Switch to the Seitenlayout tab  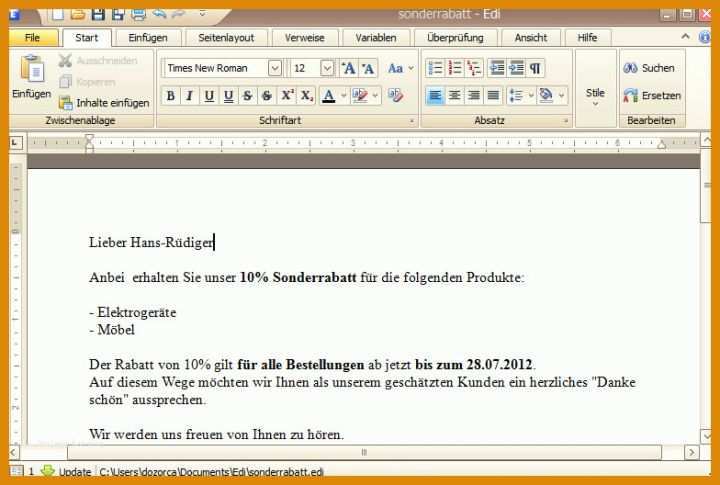[x=226, y=38]
